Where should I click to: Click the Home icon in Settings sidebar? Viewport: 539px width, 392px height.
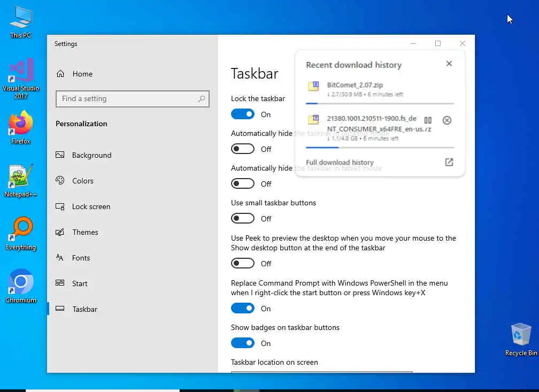(60, 74)
